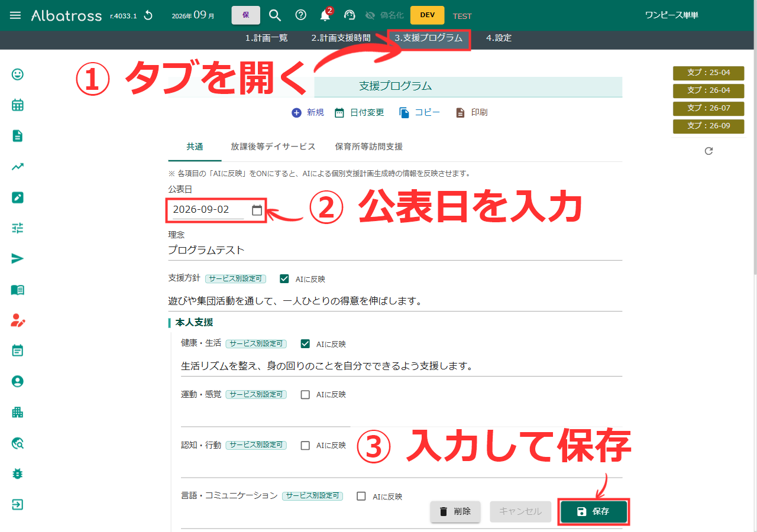Click the TEST label in header
This screenshot has height=532, width=757.
[462, 16]
